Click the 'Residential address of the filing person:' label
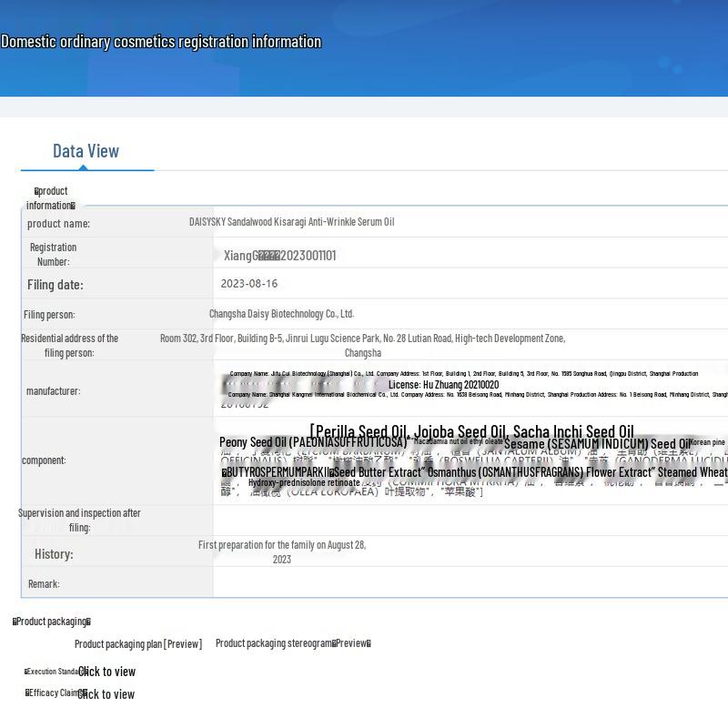 [70, 346]
